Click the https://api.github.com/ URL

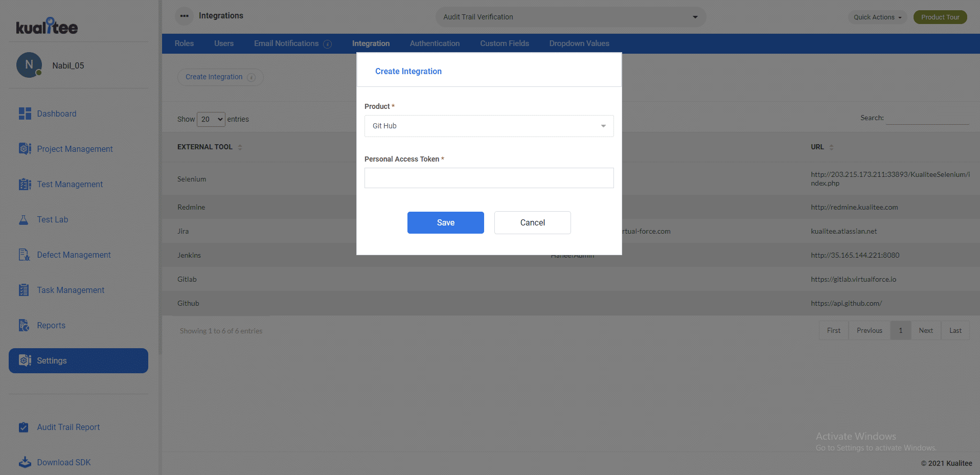[x=846, y=303]
